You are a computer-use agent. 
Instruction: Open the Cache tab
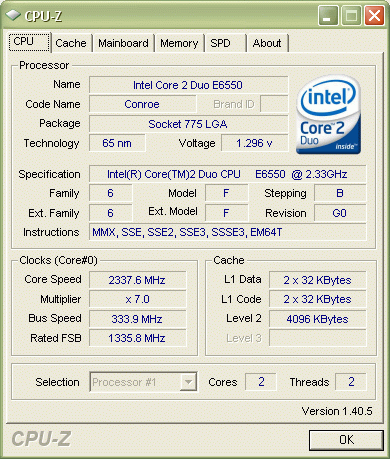pos(71,43)
